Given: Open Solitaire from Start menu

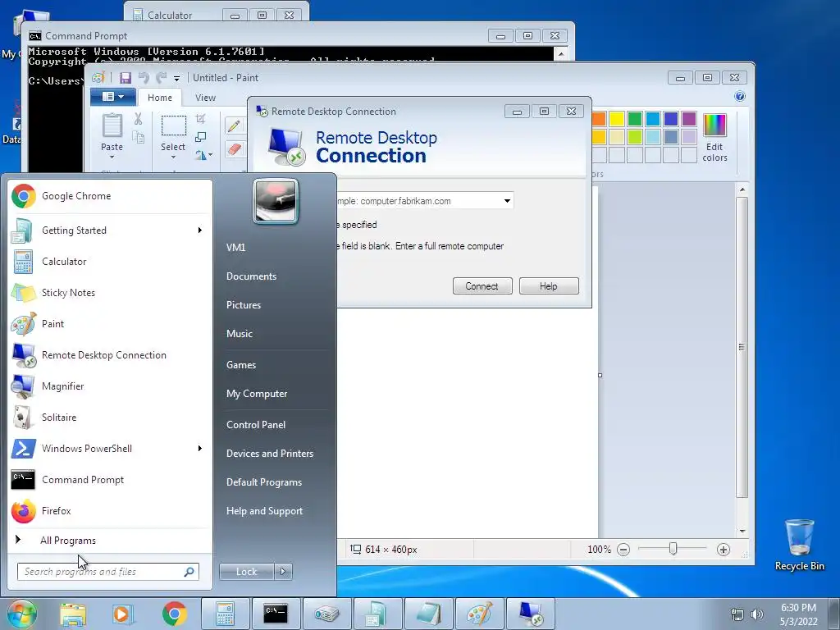Looking at the screenshot, I should [x=110, y=418].
